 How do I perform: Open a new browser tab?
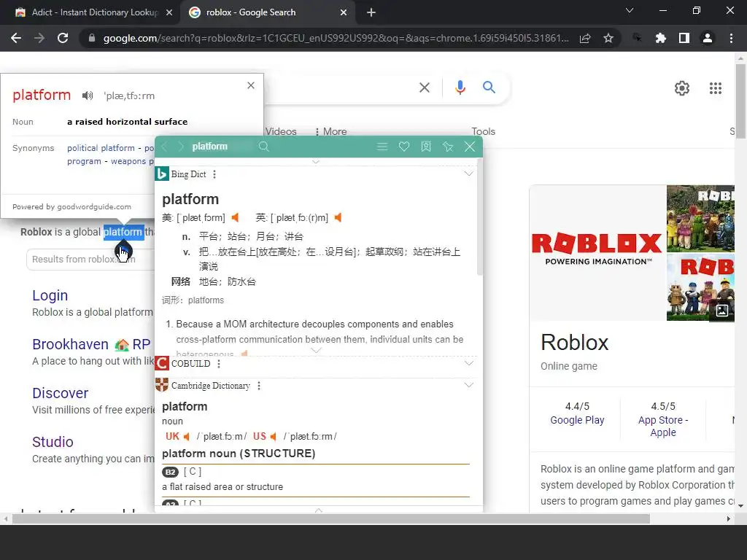tap(371, 12)
